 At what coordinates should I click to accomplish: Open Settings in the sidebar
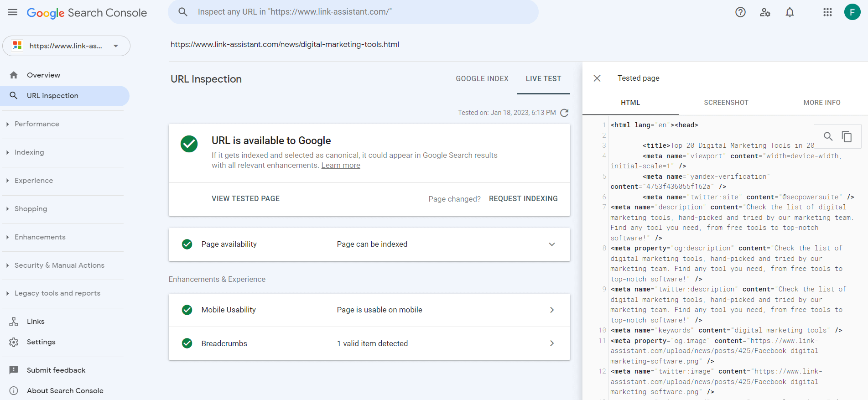[41, 342]
